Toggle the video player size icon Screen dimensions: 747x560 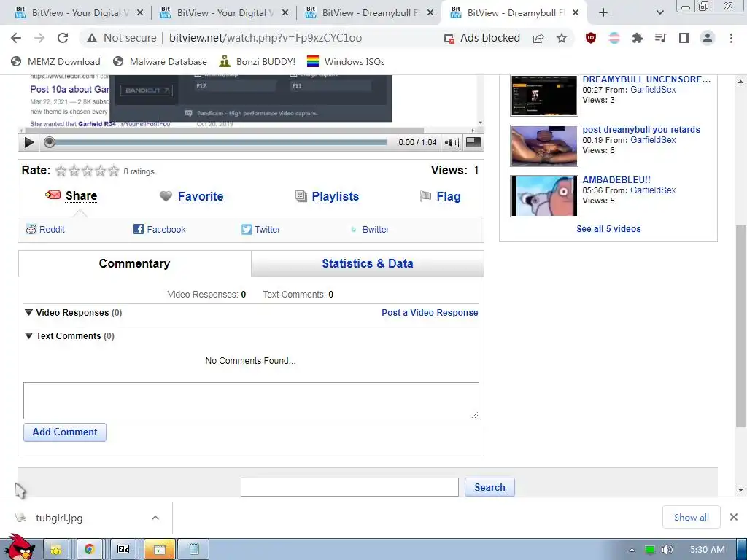point(473,142)
